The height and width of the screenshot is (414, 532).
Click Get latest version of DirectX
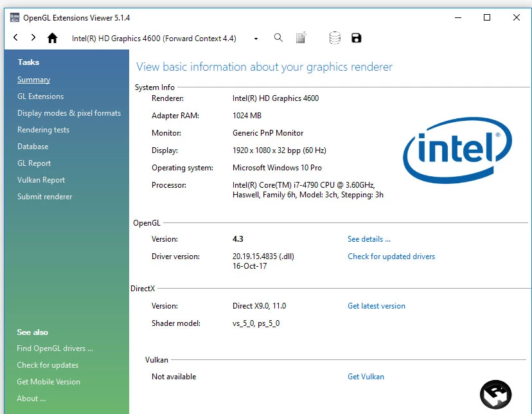(377, 306)
